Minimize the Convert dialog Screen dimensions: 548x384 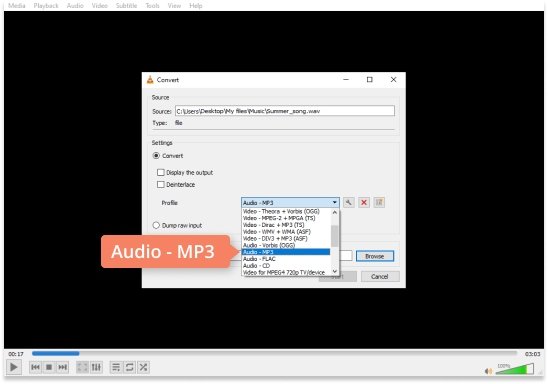[346, 80]
